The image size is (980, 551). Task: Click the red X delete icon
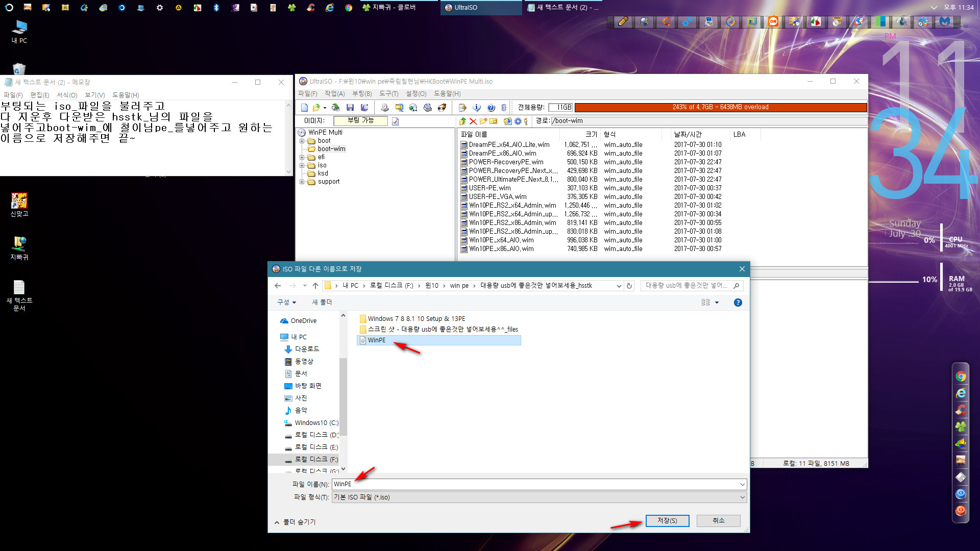pyautogui.click(x=473, y=121)
